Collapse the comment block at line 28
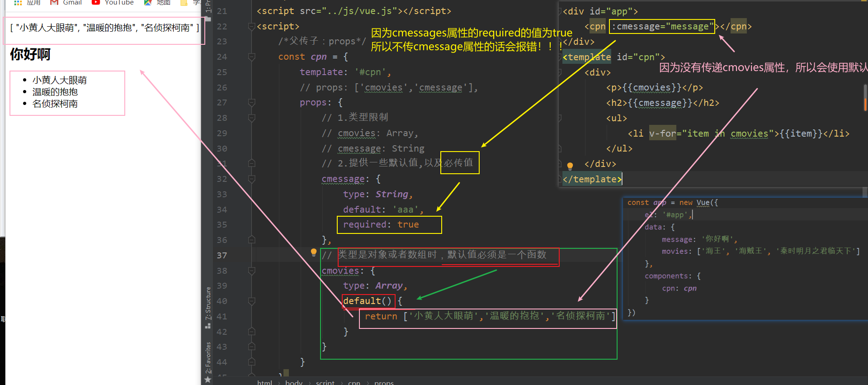This screenshot has height=385, width=868. click(252, 118)
